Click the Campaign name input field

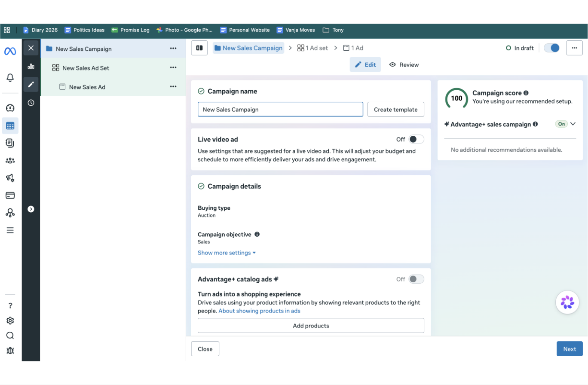pos(280,110)
